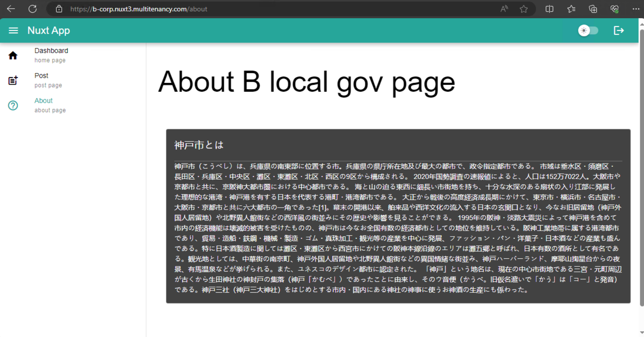
Task: Open the Post menu item
Action: tap(73, 80)
